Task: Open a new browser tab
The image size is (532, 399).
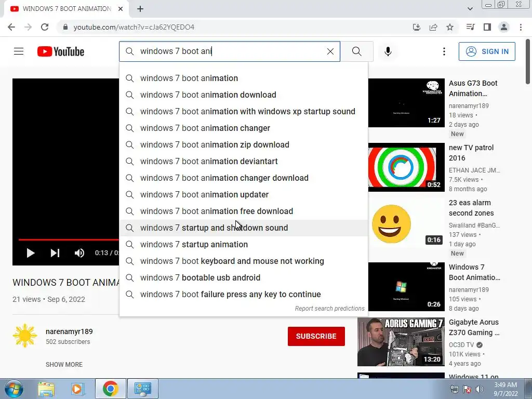Action: click(140, 9)
